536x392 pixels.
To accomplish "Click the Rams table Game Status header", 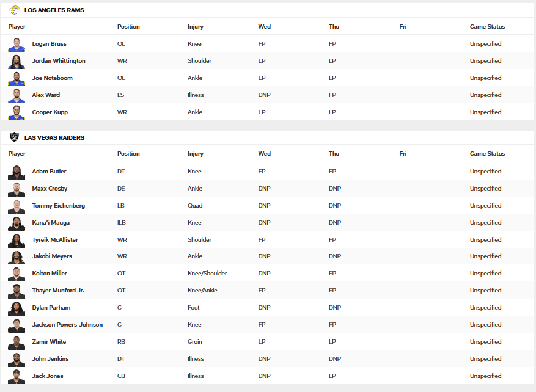I will 487,27.
